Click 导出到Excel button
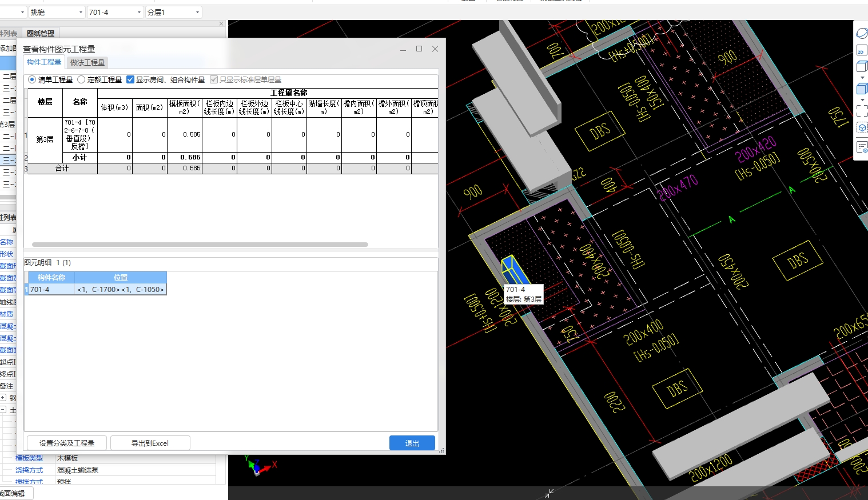This screenshot has height=500, width=868. pos(150,443)
